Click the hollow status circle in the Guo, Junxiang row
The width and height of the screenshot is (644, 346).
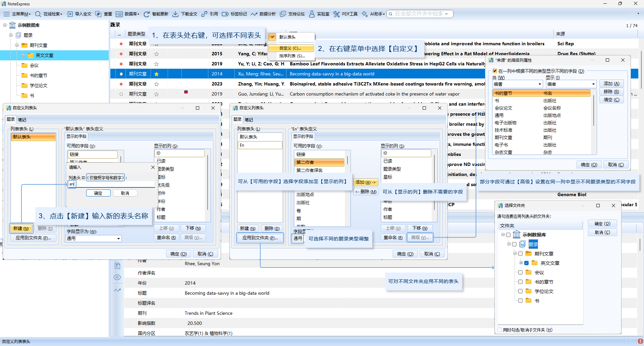(121, 94)
